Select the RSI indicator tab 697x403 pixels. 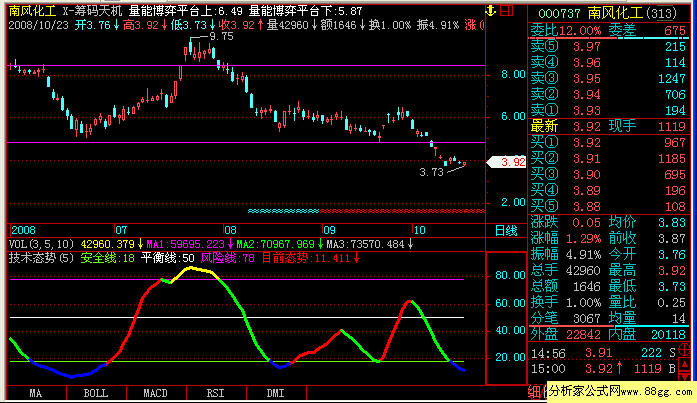pyautogui.click(x=216, y=393)
